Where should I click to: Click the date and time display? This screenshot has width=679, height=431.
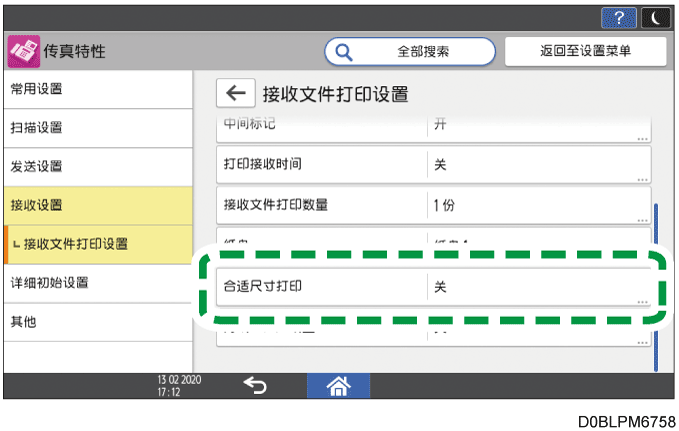pyautogui.click(x=179, y=386)
